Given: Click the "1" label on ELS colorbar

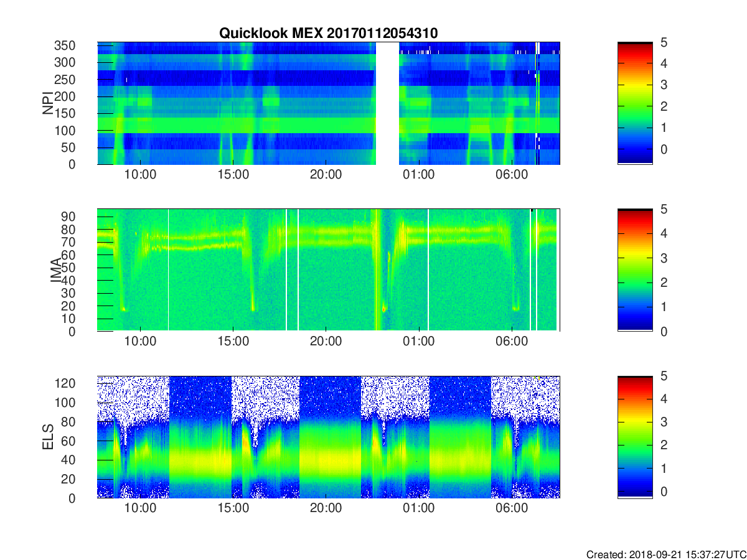Looking at the screenshot, I should point(663,468).
